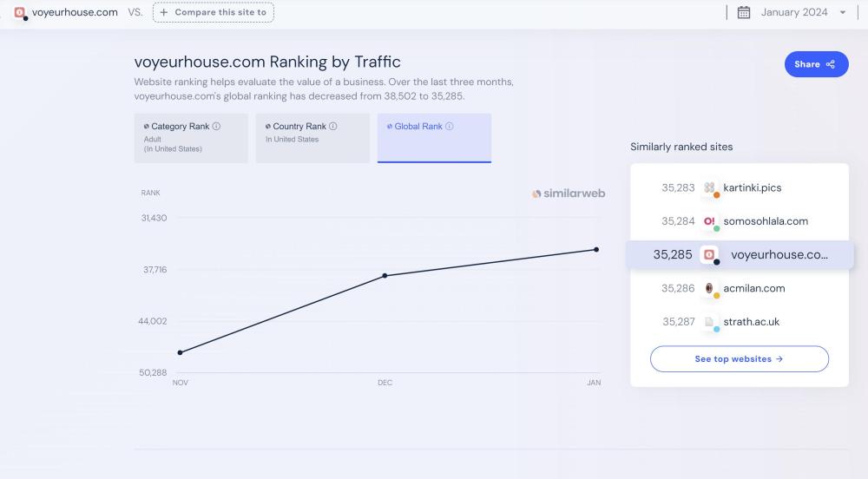Image resolution: width=868 pixels, height=479 pixels.
Task: Click the See top websites button
Action: point(739,359)
